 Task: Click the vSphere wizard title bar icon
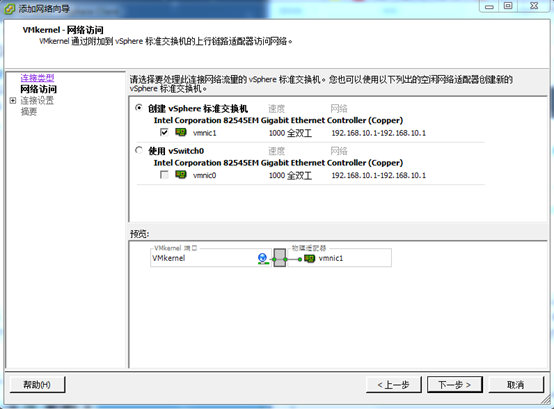[x=9, y=8]
